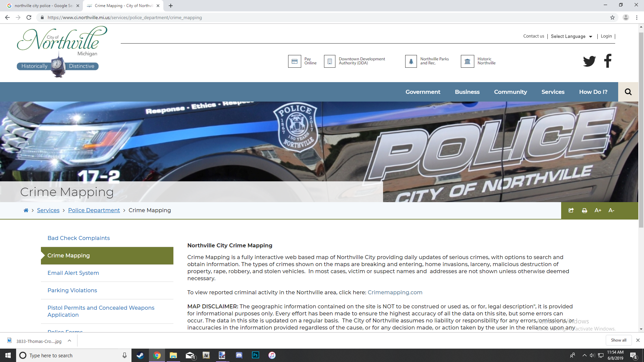
Task: Click the print page icon
Action: coord(584,210)
